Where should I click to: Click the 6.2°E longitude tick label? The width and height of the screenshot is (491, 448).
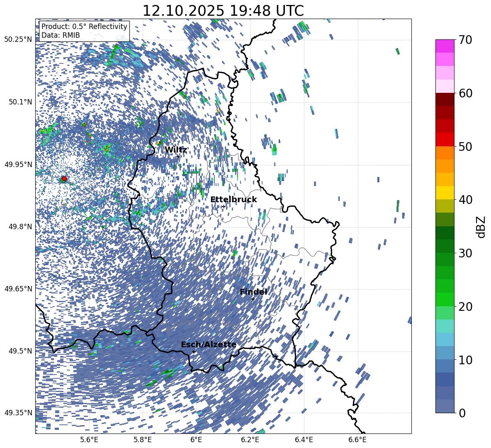pyautogui.click(x=250, y=440)
